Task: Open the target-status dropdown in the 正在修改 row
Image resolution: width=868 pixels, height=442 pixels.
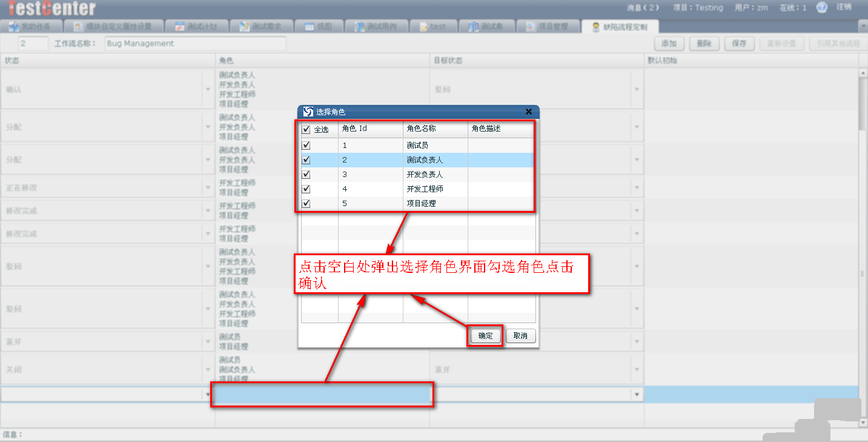Action: click(x=637, y=188)
